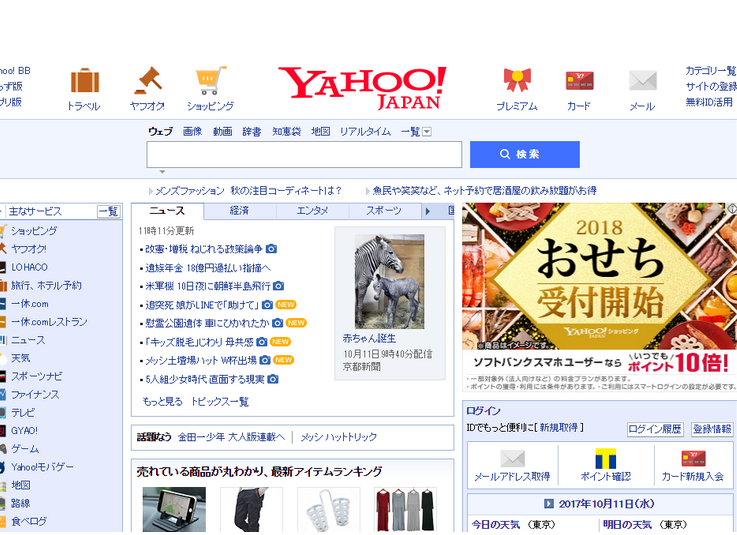The width and height of the screenshot is (737, 535).
Task: Open 魚民や笑笑 居酒屋飲み放題 promo link
Action: click(x=485, y=190)
